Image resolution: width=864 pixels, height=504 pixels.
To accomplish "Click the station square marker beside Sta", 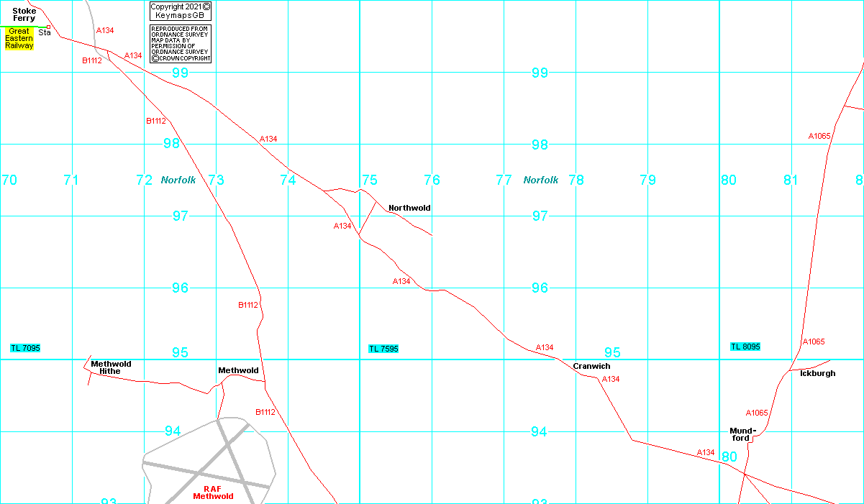I will pos(48,27).
